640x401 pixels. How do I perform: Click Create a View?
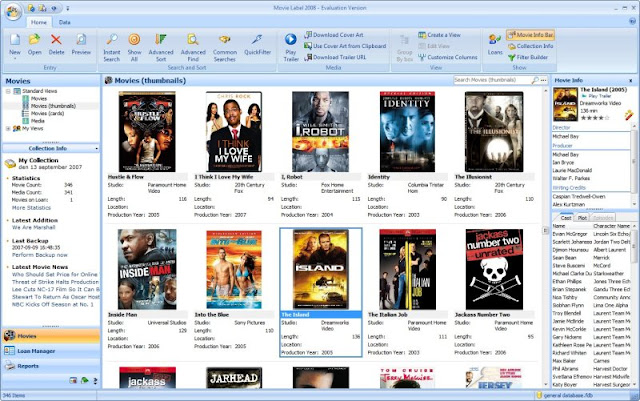tap(439, 35)
